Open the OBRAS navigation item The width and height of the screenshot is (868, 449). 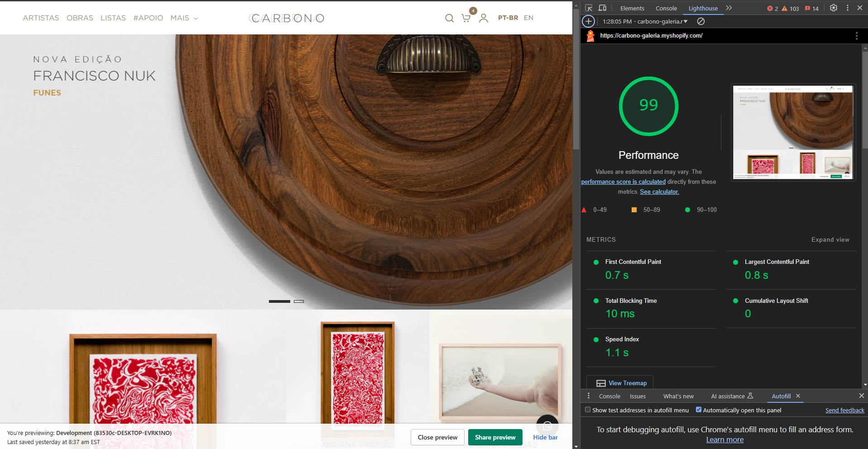[80, 18]
